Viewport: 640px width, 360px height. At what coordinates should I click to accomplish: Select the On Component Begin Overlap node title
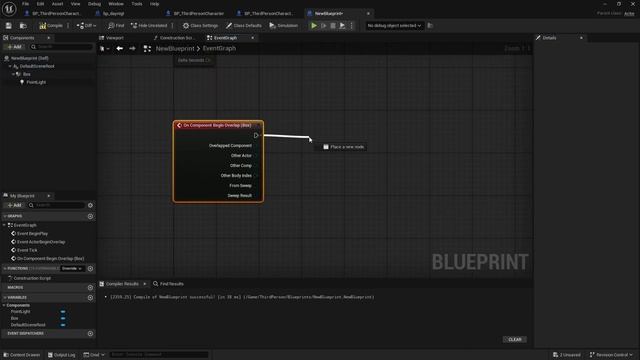pos(217,125)
